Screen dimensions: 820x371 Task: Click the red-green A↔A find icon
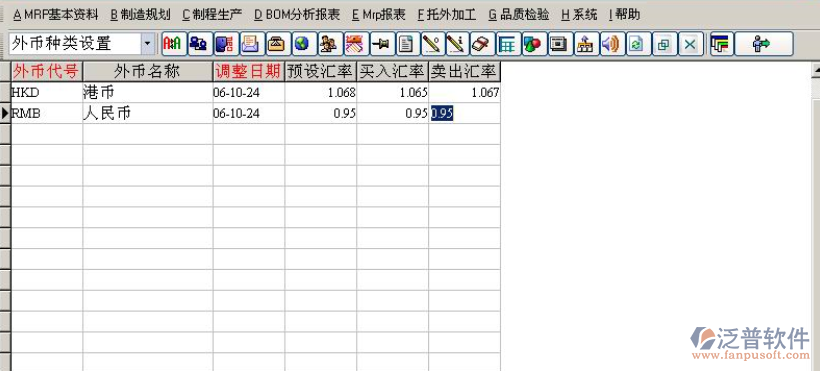point(174,44)
